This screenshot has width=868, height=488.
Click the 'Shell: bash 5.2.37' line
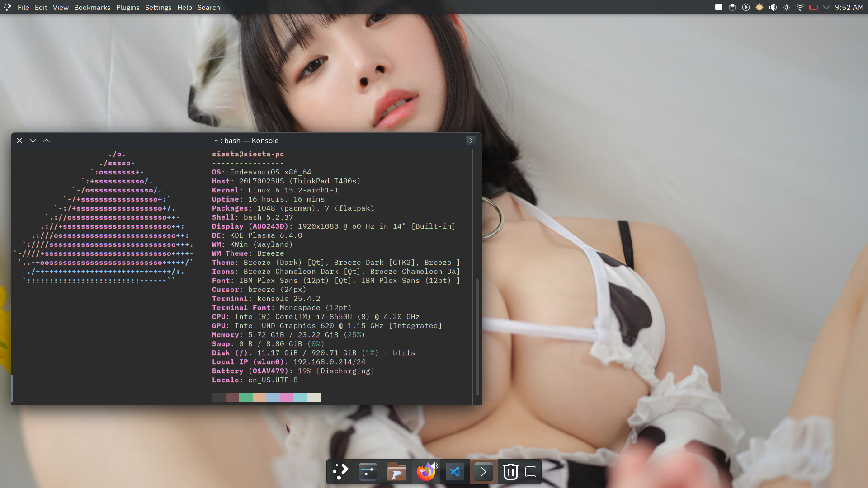pyautogui.click(x=253, y=217)
